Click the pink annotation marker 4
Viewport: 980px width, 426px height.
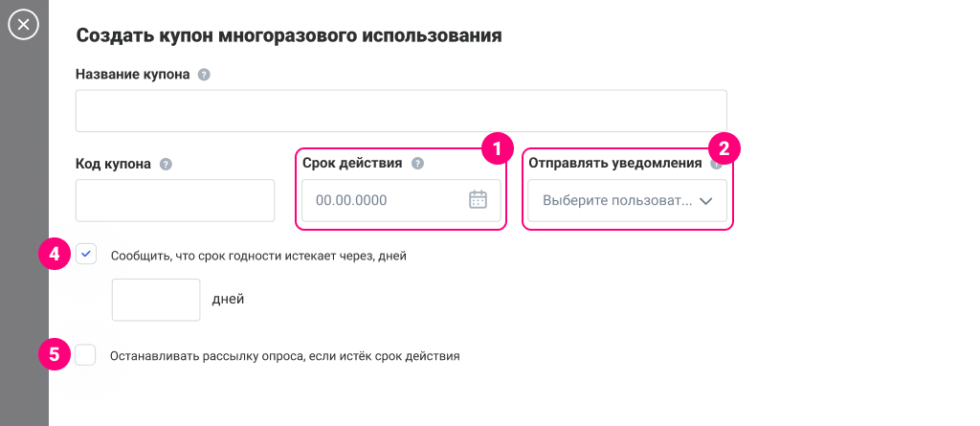click(x=55, y=255)
